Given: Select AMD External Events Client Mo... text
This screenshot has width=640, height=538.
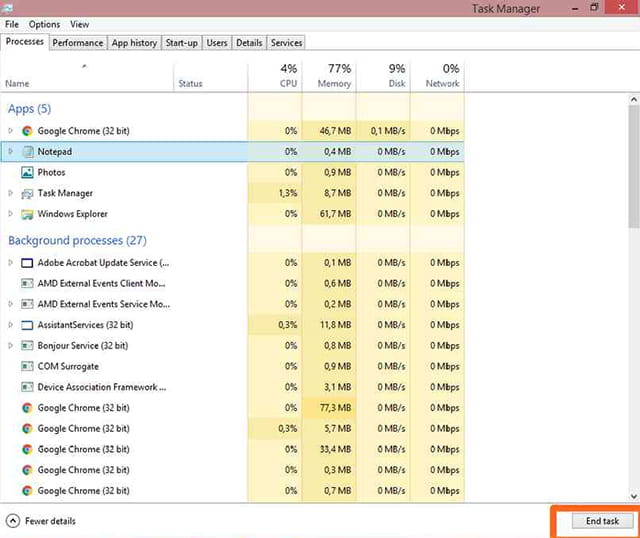Looking at the screenshot, I should coord(101,283).
